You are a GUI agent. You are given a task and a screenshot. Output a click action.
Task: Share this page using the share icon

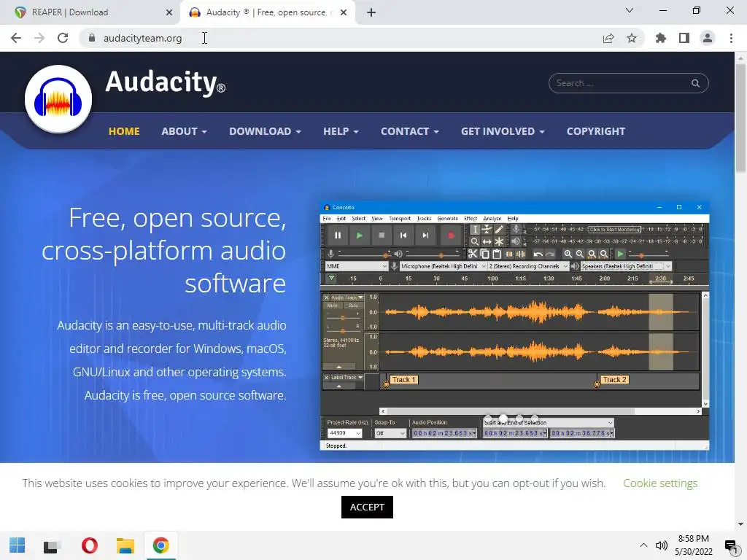point(608,38)
